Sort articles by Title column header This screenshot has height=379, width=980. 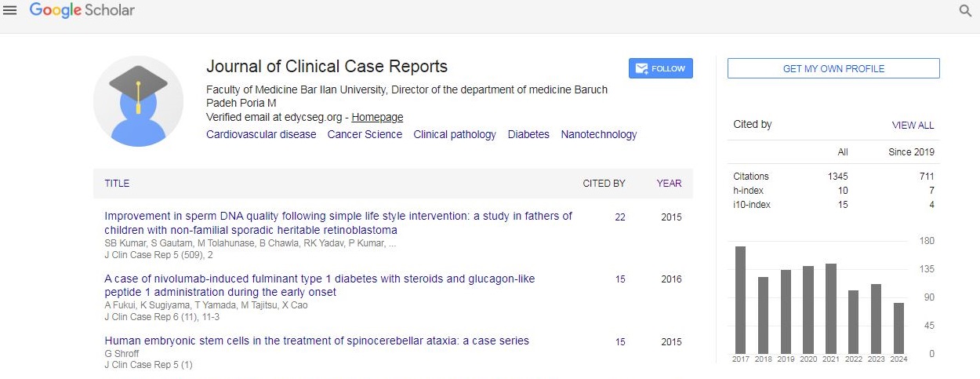[117, 184]
